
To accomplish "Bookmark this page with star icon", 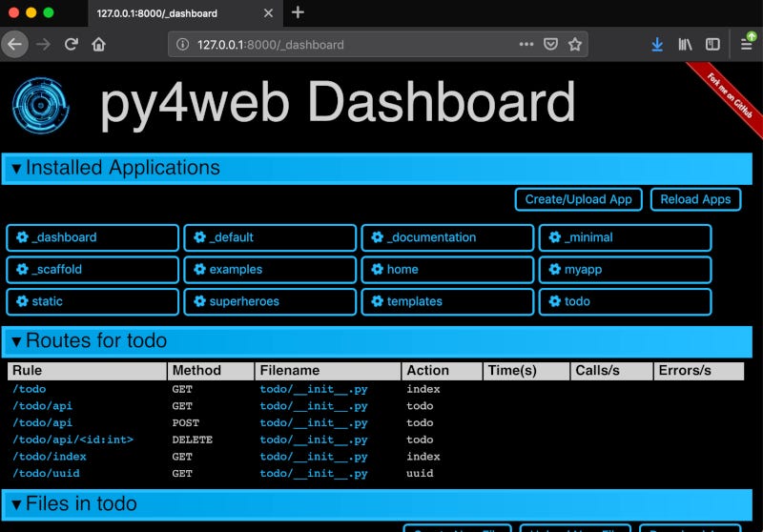I will pyautogui.click(x=575, y=45).
